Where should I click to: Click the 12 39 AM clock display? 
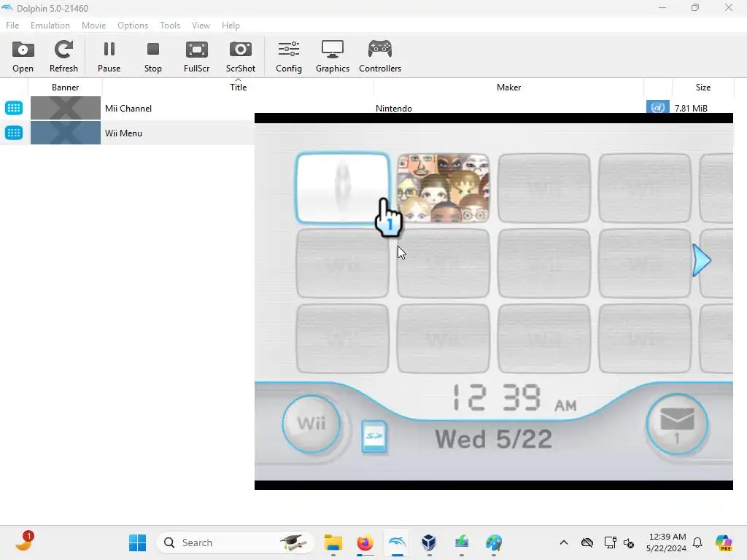click(x=514, y=399)
